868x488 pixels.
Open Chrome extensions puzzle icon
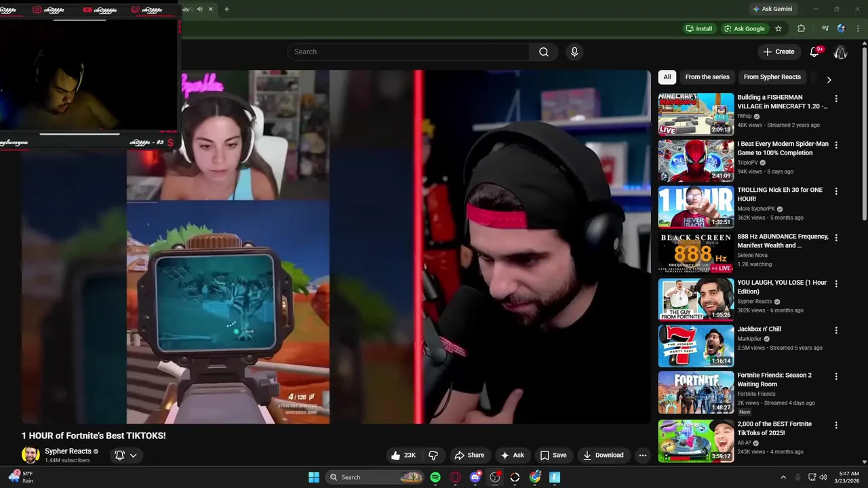click(x=802, y=28)
